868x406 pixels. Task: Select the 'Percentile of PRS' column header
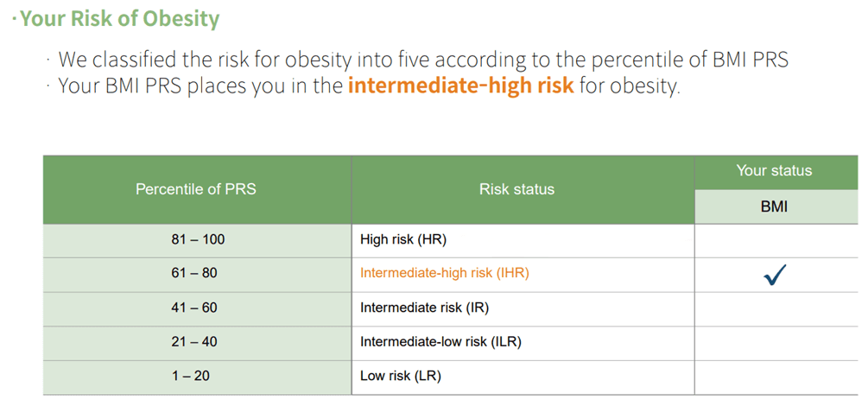click(196, 189)
